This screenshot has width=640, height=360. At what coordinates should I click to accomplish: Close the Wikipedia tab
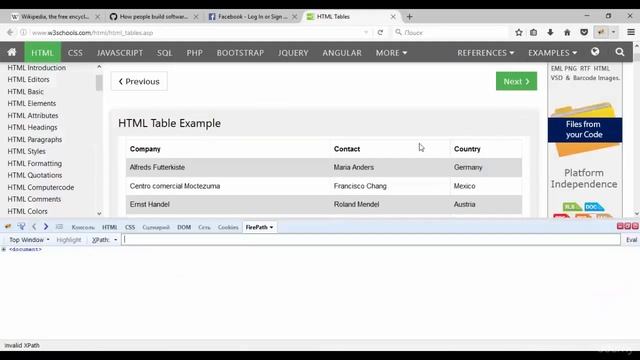click(x=97, y=17)
